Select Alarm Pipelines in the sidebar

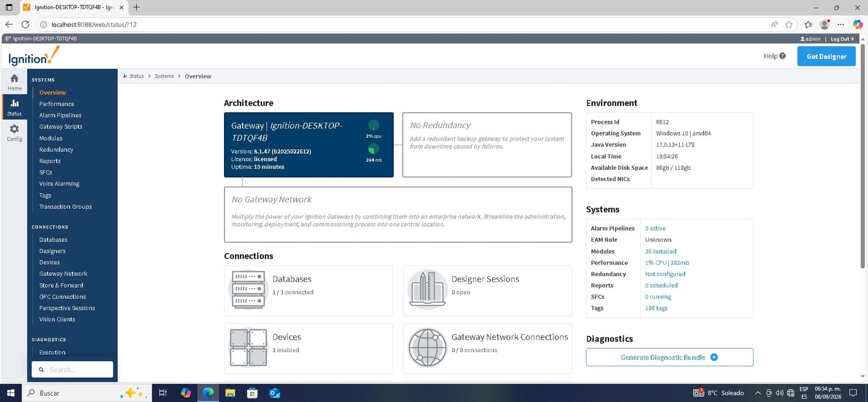[60, 115]
